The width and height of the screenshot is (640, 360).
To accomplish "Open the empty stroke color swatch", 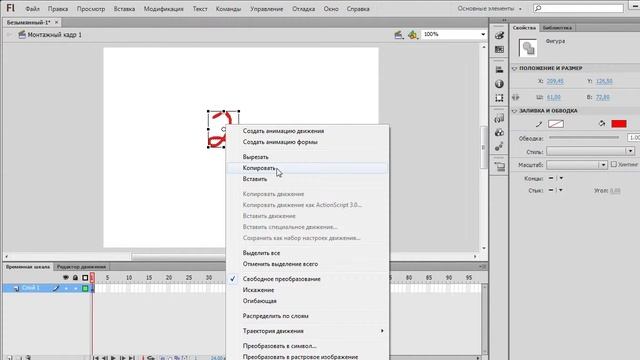I will (556, 124).
